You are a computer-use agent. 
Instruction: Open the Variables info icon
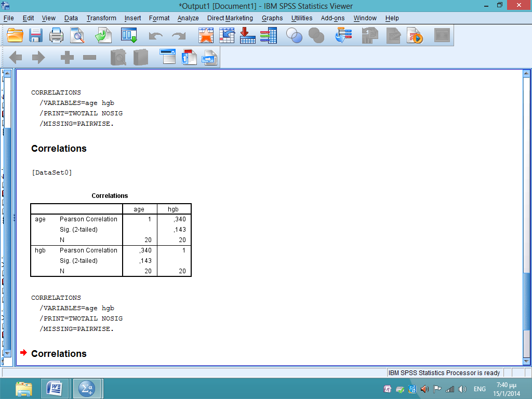click(x=269, y=35)
